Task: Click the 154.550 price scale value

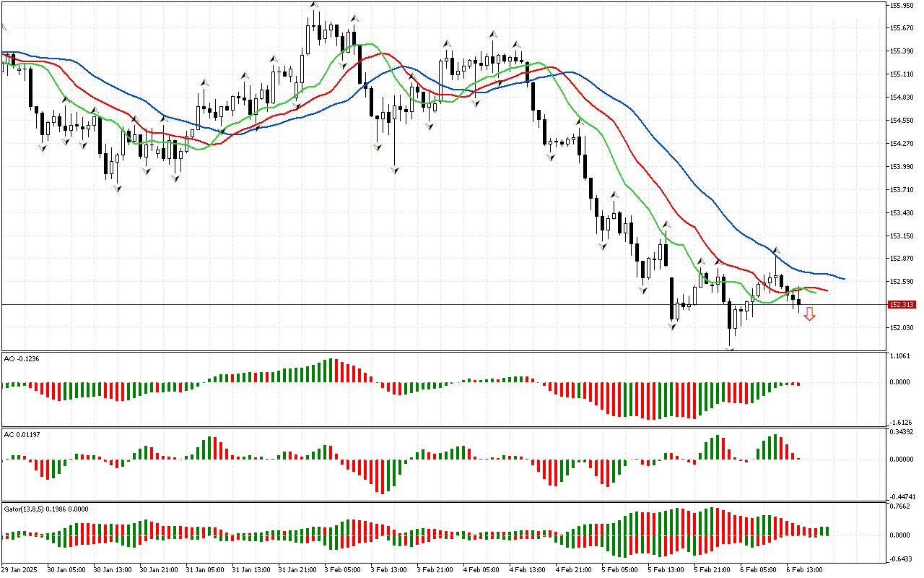Action: (902, 121)
